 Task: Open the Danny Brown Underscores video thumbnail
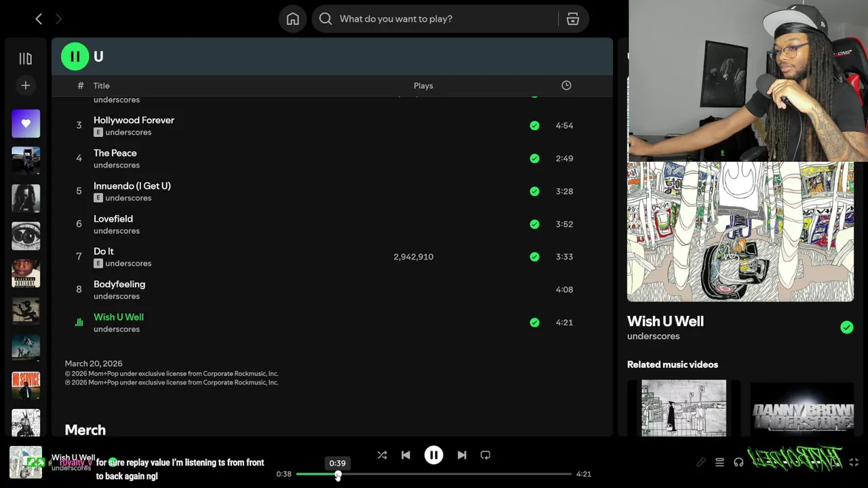[x=802, y=409]
